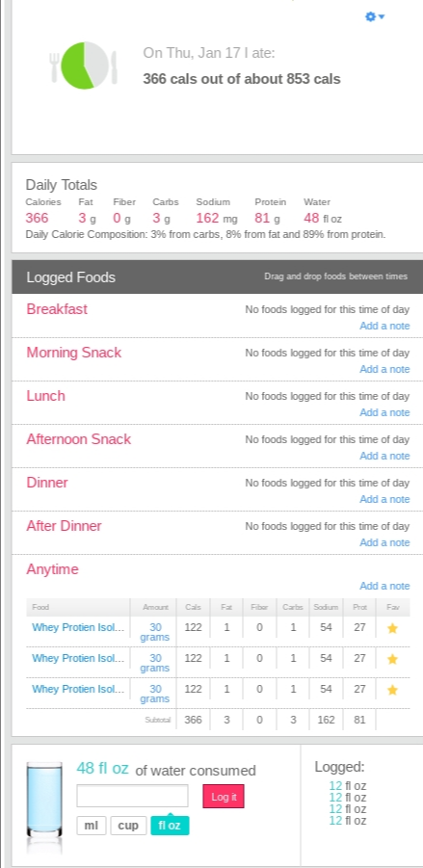
Task: Select the cup water unit
Action: pos(128,826)
